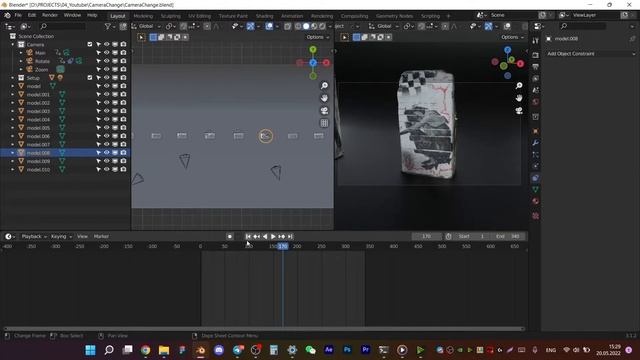Toggle the Setup collection exclude checkbox
The width and height of the screenshot is (640, 360).
tap(89, 78)
